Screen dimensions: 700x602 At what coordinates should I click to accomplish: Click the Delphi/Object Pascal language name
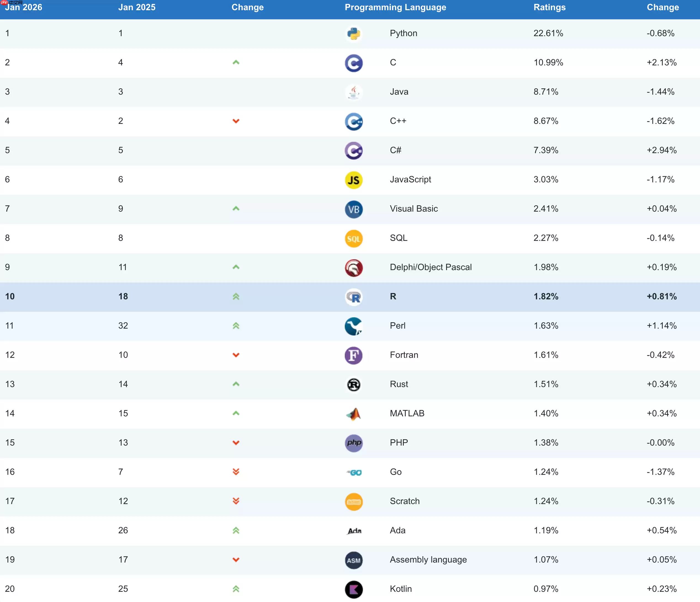430,267
